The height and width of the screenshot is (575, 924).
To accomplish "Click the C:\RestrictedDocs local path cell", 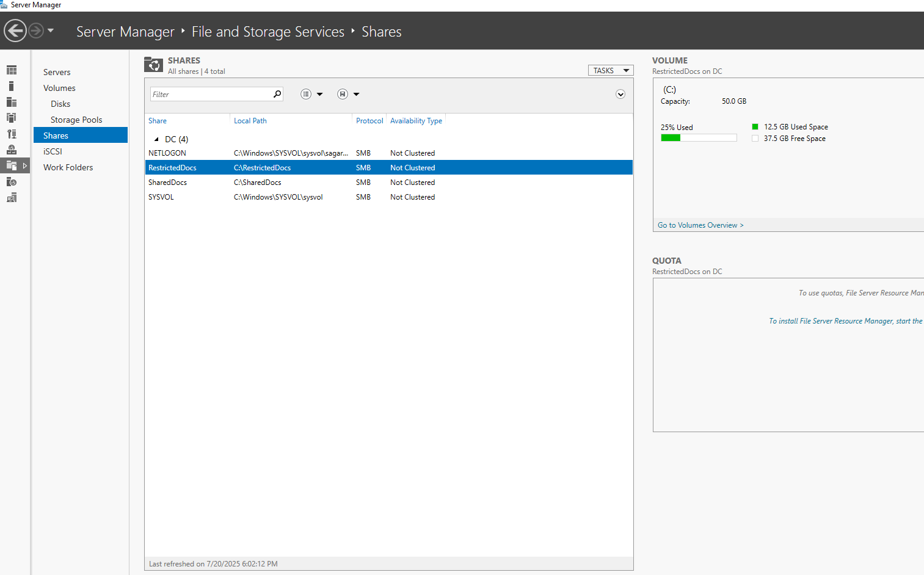I will (263, 168).
